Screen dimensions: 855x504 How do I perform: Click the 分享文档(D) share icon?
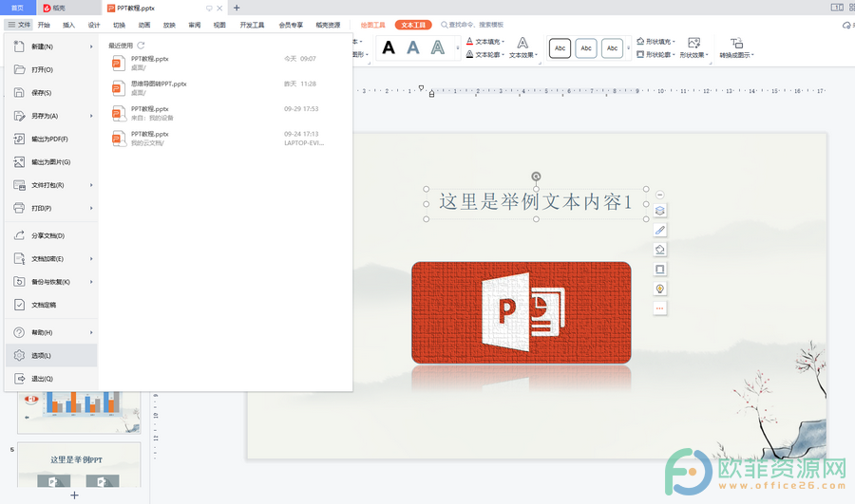coord(19,235)
